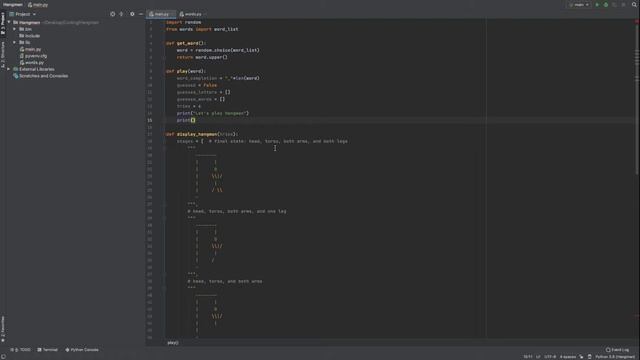640x360 pixels.
Task: Collapse the lib folder arrow
Action: [x=14, y=42]
